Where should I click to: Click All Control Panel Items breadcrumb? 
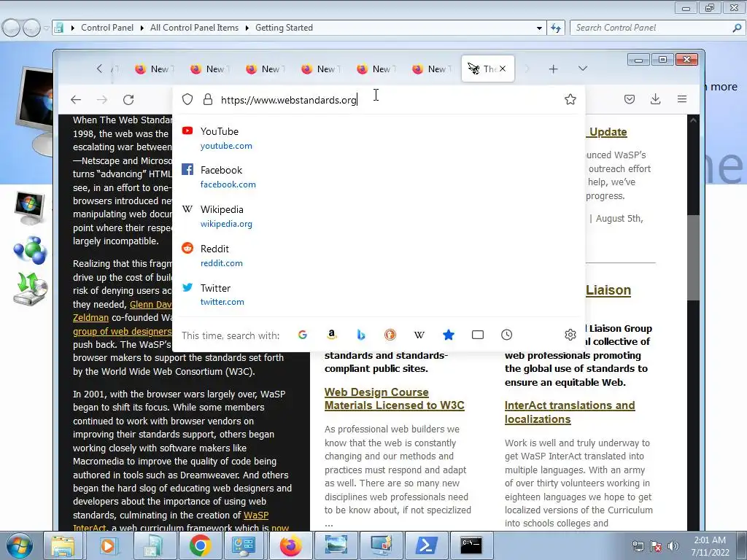click(x=194, y=28)
